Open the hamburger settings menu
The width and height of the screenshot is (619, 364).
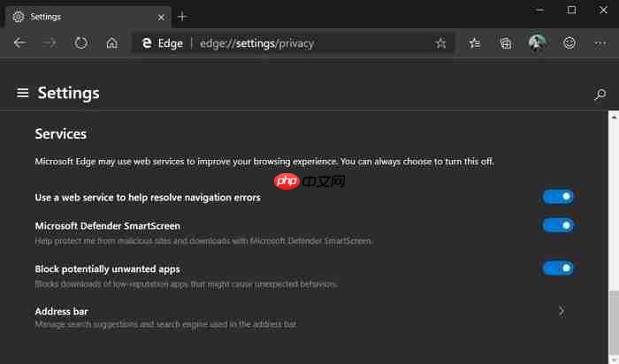[22, 93]
